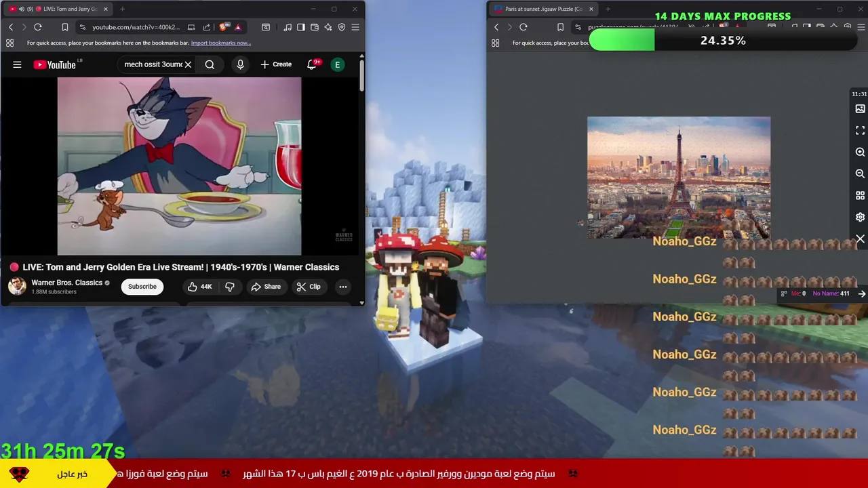This screenshot has height=488, width=868.
Task: Click the Tom and Jerry video player
Action: click(179, 166)
